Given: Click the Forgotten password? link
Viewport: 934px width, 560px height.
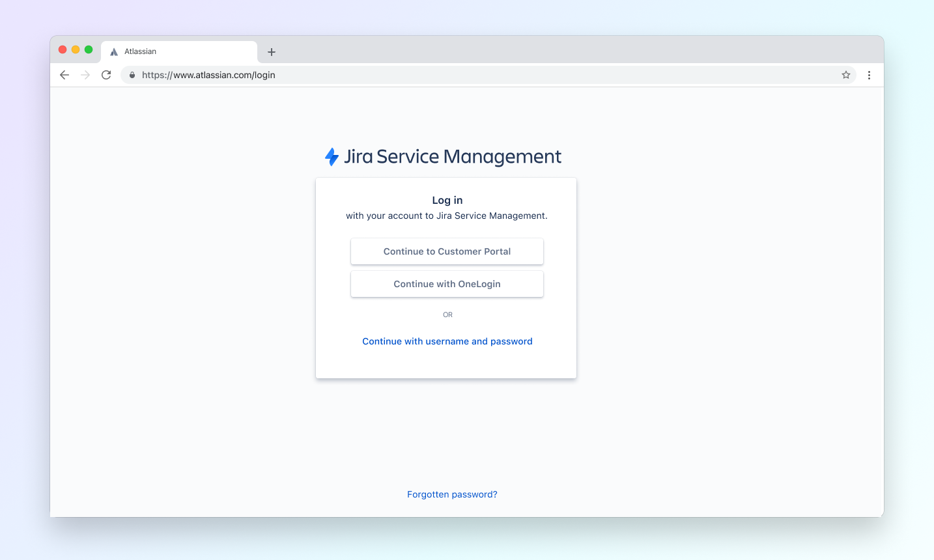Looking at the screenshot, I should pyautogui.click(x=452, y=494).
